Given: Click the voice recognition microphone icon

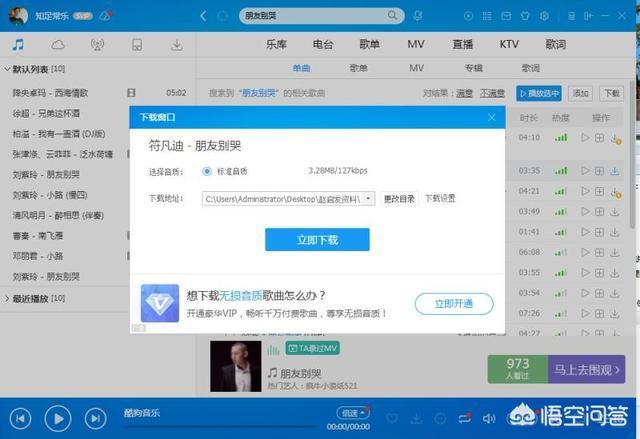Looking at the screenshot, I should coord(418,16).
